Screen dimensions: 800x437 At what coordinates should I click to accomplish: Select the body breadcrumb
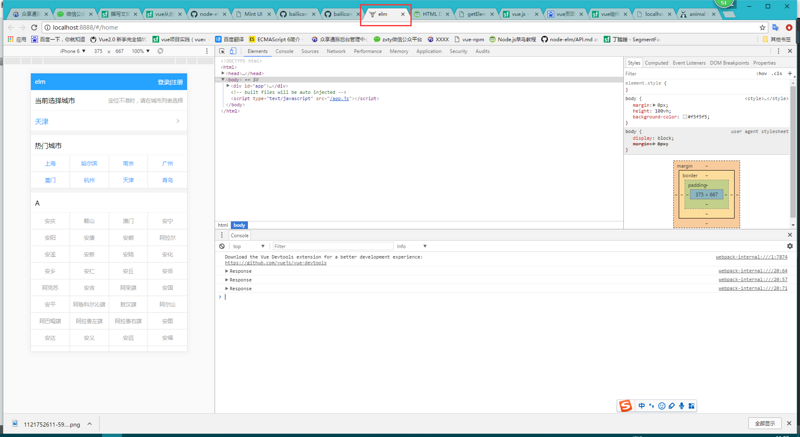coord(239,225)
